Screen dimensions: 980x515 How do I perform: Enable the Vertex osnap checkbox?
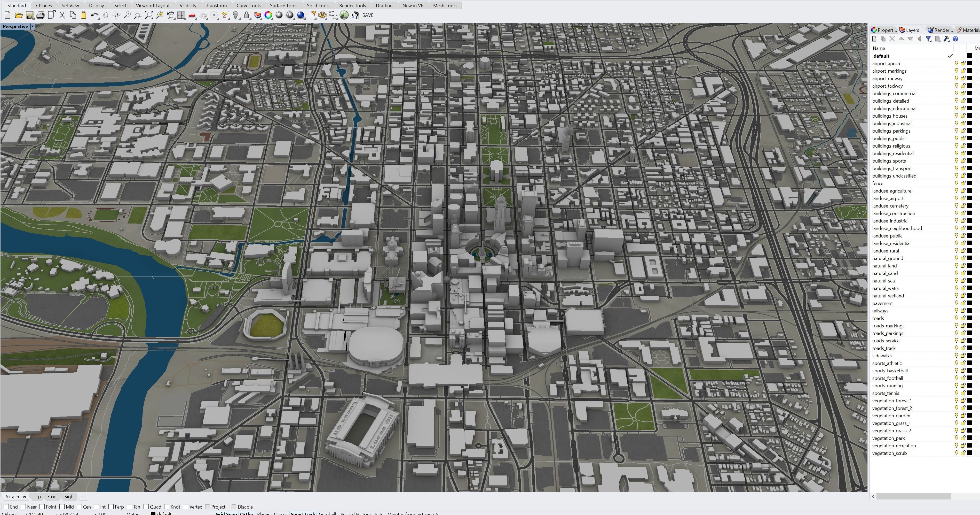(x=186, y=507)
